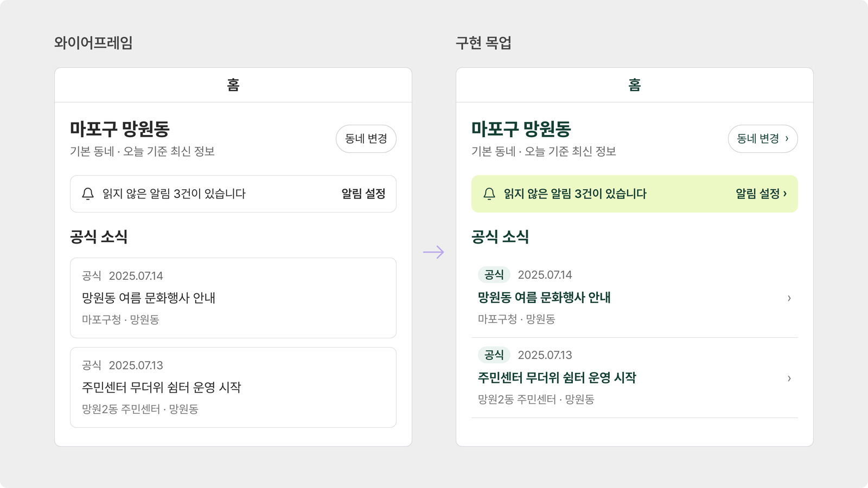Click the date 2025.07.13 in the wireframe card
The image size is (868, 488).
pyautogui.click(x=136, y=365)
